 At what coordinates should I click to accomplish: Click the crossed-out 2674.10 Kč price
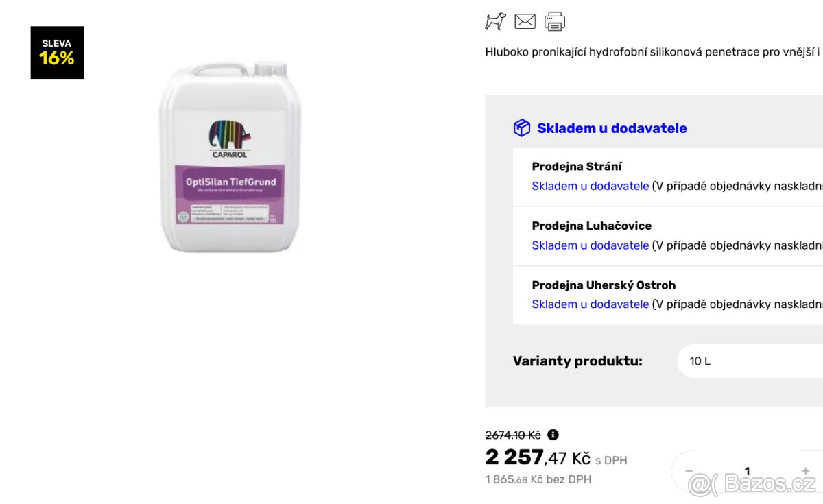(511, 434)
